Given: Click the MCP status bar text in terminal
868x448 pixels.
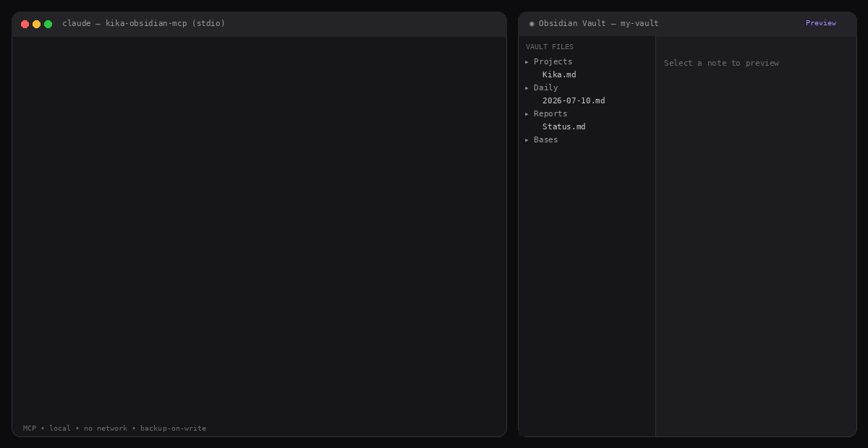Looking at the screenshot, I should (x=114, y=428).
